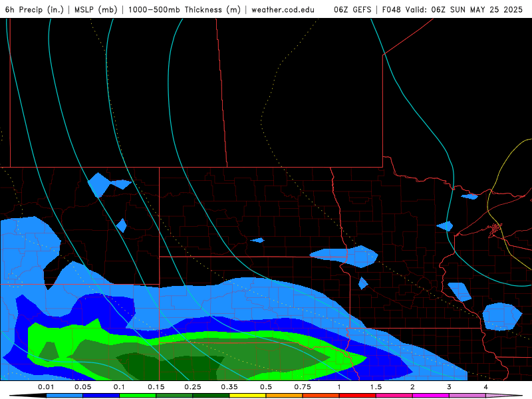The height and width of the screenshot is (399, 532).
Task: Click the '06Z GEFS' model label
Action: pos(352,10)
